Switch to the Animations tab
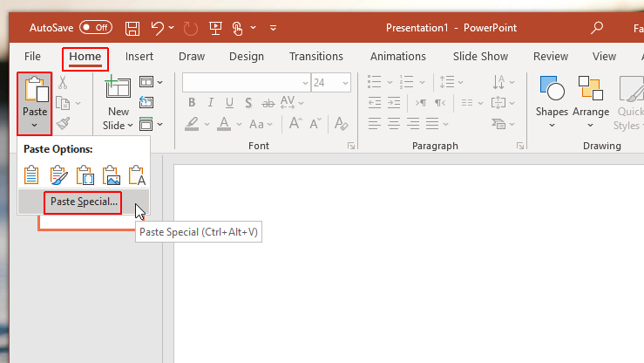This screenshot has width=644, height=363. (x=398, y=57)
